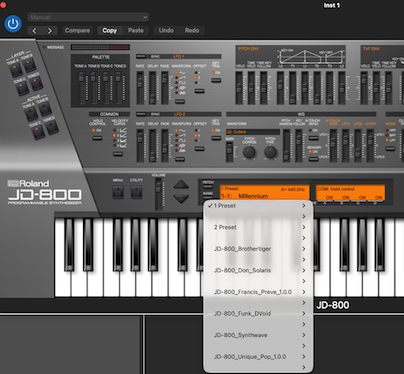Screen dimensions: 404x374
Task: Toggle the LFO 1 Sync button
Action: click(x=141, y=57)
